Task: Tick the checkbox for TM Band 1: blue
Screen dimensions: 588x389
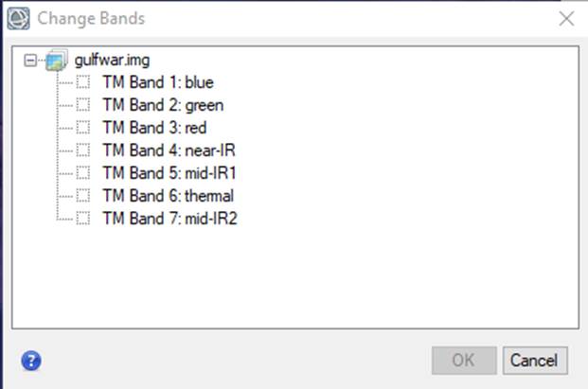Action: (83, 82)
